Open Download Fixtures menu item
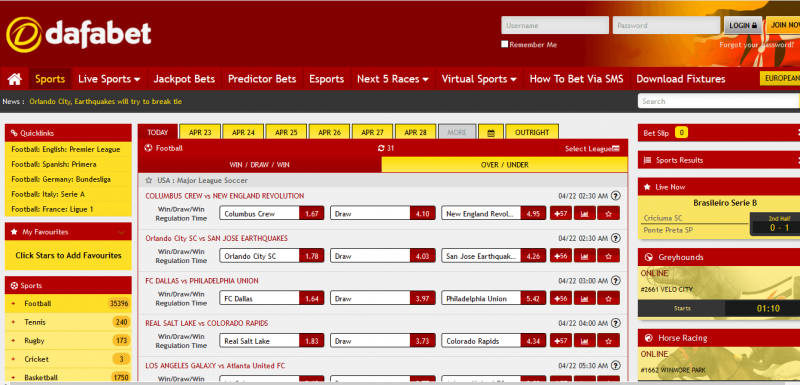 (x=681, y=79)
